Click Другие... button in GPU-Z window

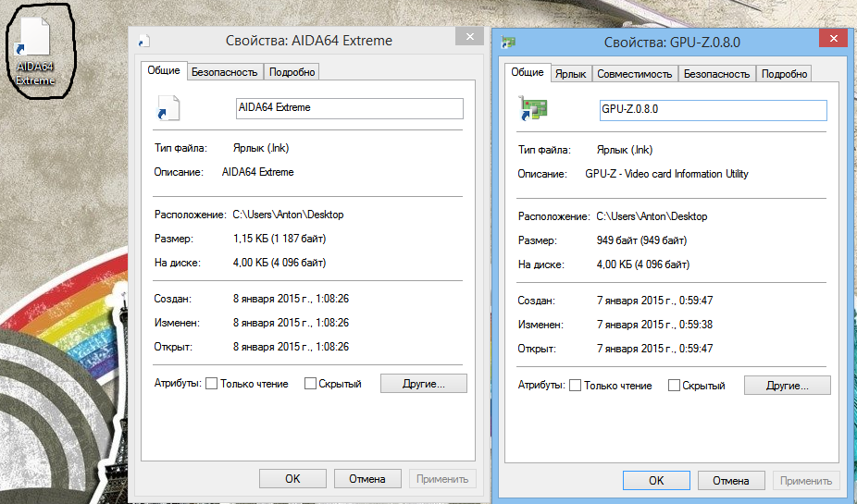tap(787, 385)
